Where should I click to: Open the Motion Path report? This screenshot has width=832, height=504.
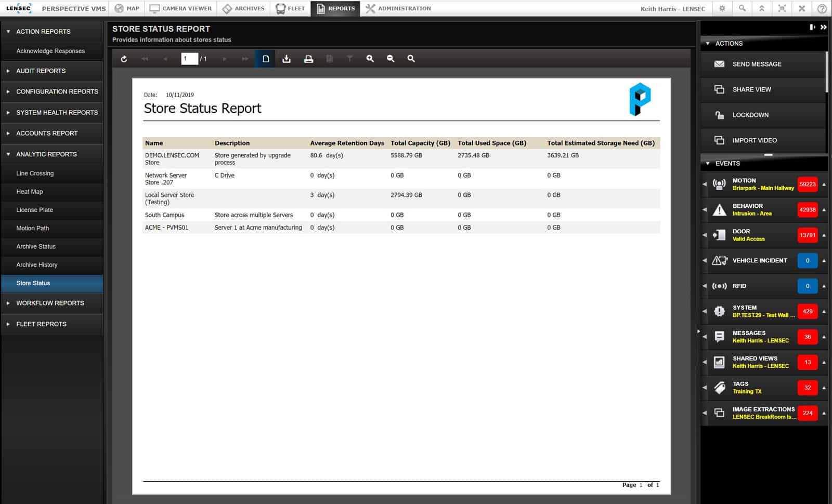(32, 228)
